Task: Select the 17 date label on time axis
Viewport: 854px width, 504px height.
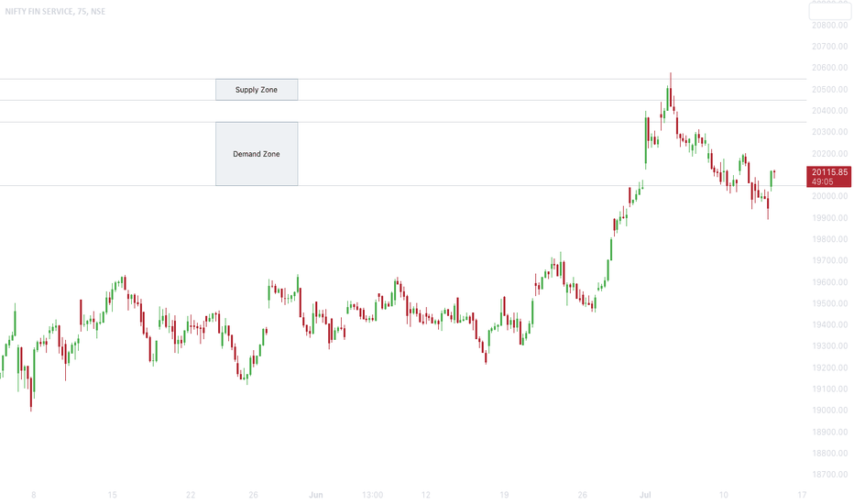Action: pos(802,495)
